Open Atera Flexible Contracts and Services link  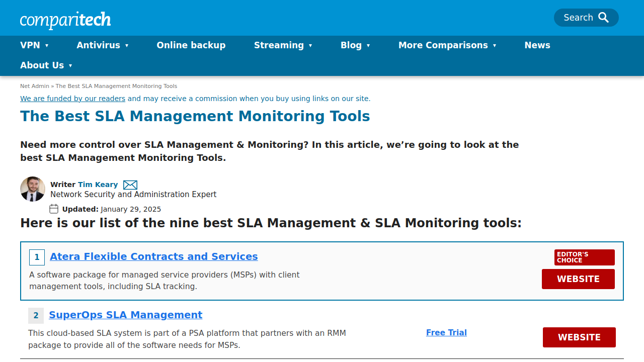tap(154, 256)
